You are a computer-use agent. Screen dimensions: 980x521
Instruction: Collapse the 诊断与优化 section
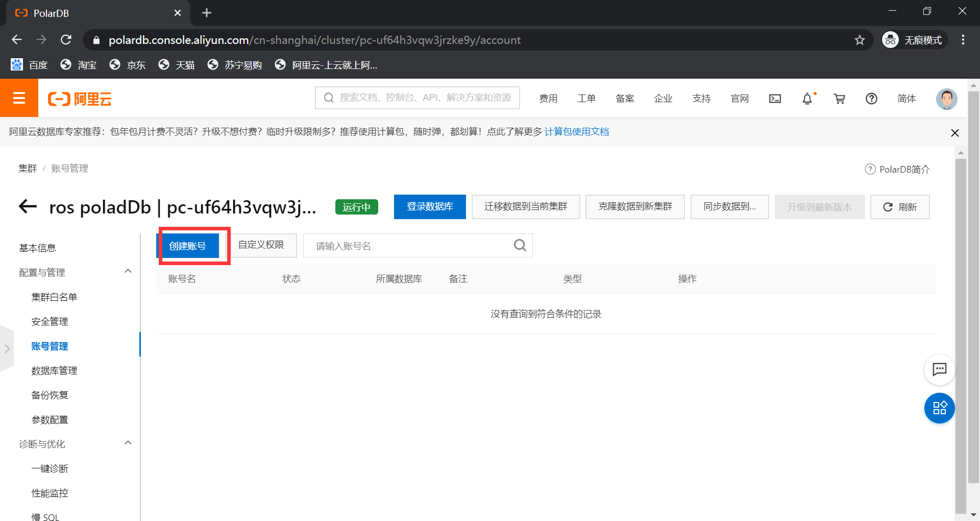click(x=128, y=443)
